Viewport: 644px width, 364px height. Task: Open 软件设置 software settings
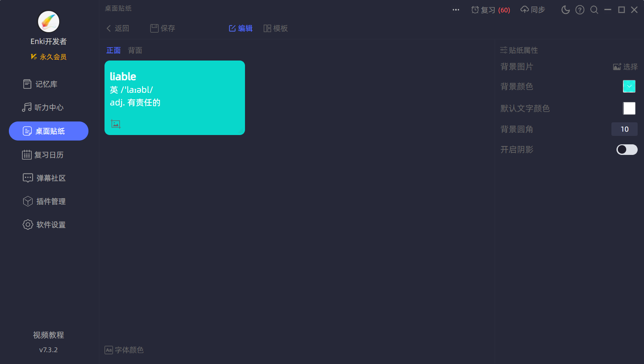44,225
